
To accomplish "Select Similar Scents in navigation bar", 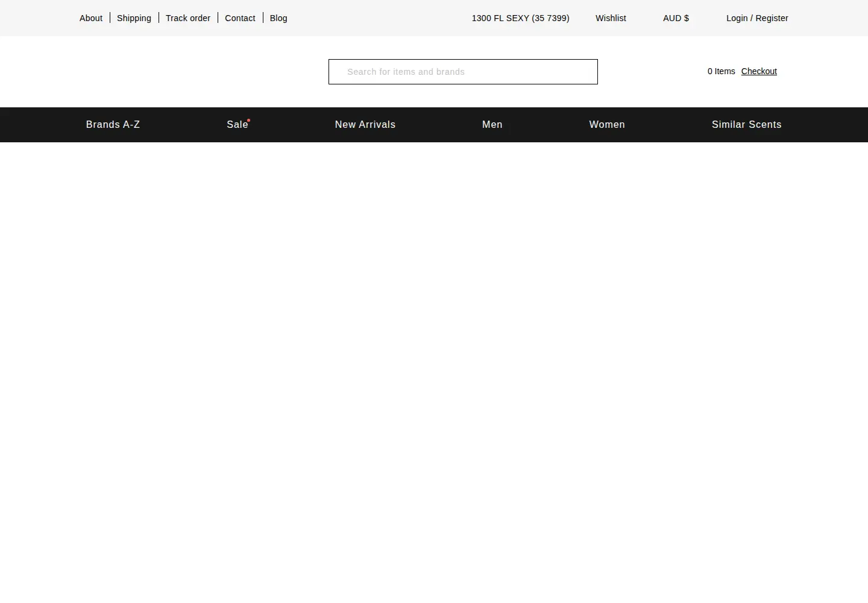I will coord(746,125).
